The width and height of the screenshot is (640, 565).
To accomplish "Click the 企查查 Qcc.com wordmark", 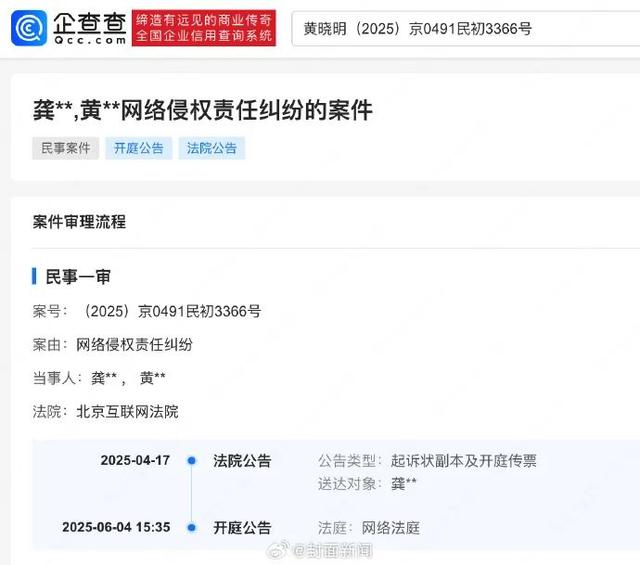I will coord(90,28).
